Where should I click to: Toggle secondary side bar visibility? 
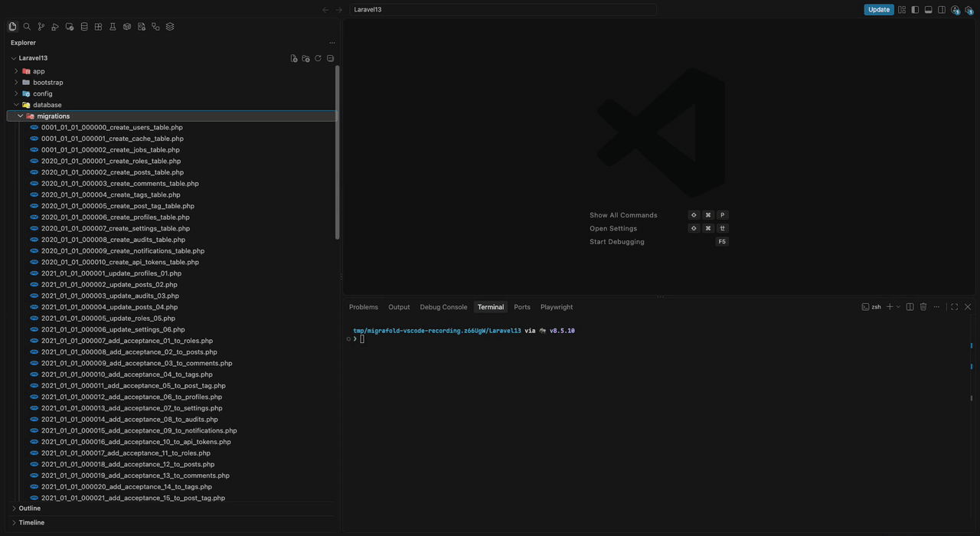pyautogui.click(x=942, y=10)
